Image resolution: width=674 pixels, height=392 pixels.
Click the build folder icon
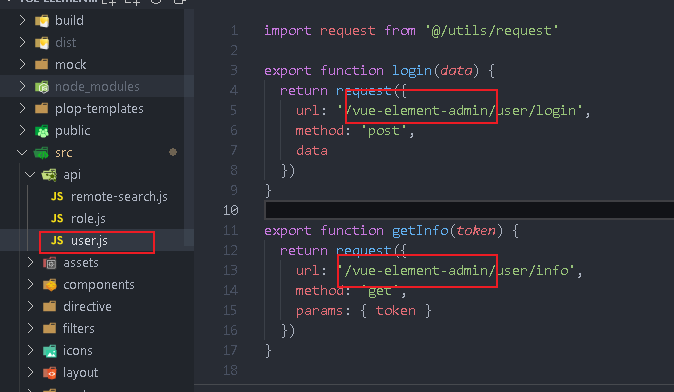pyautogui.click(x=42, y=21)
